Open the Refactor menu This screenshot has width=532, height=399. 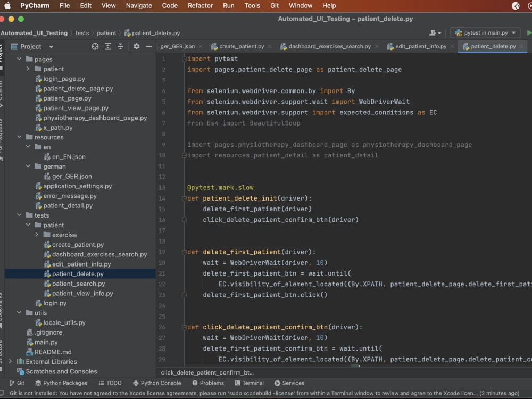tap(201, 6)
